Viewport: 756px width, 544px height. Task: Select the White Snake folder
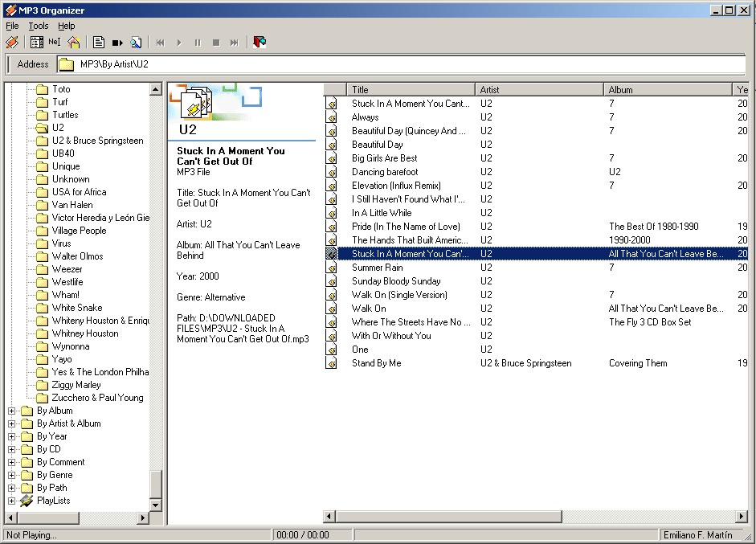point(77,308)
